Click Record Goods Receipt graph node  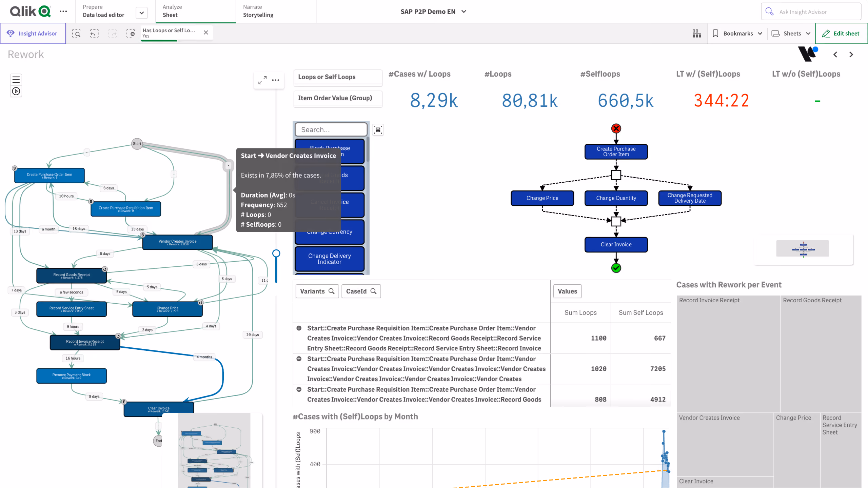coord(72,276)
